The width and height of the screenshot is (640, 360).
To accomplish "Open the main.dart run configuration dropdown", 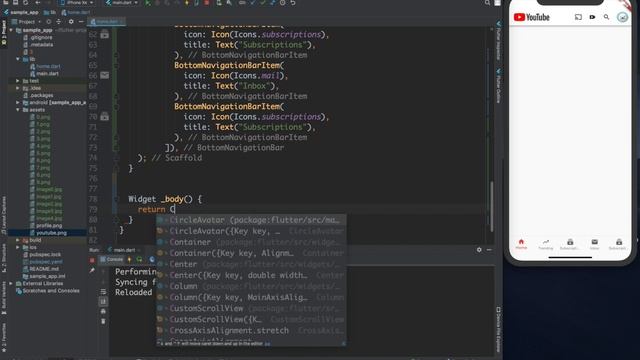I will pos(121,3).
